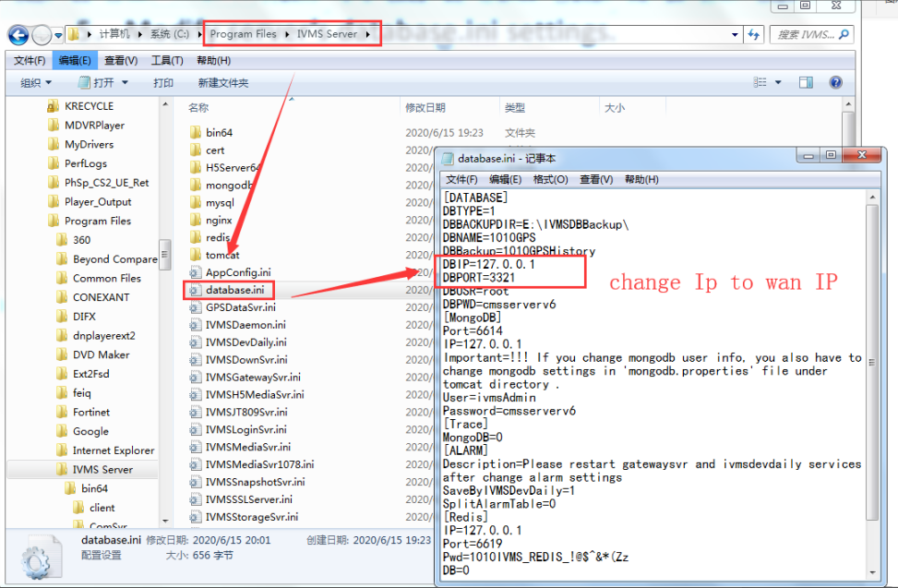Open the 帮助(H) menu in Explorer
The image size is (898, 588).
coord(213,60)
